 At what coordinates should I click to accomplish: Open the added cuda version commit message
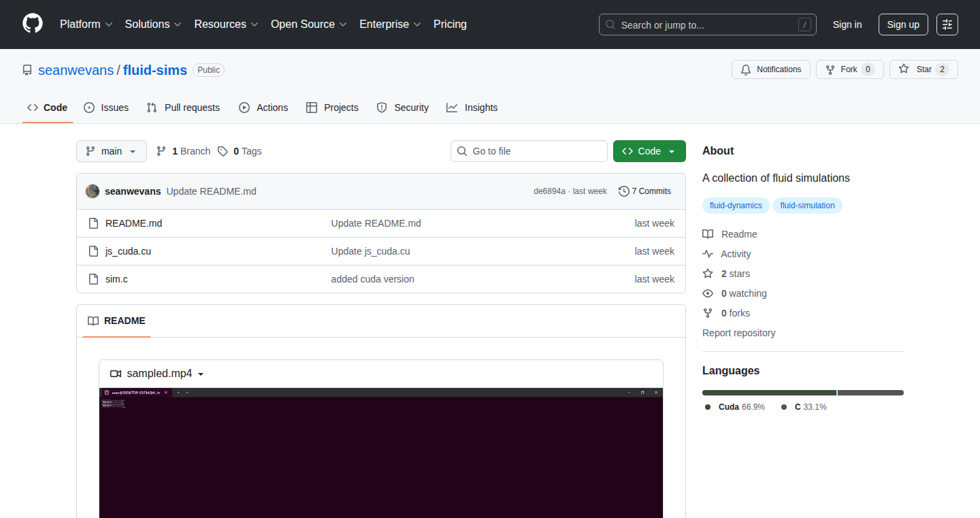point(373,279)
